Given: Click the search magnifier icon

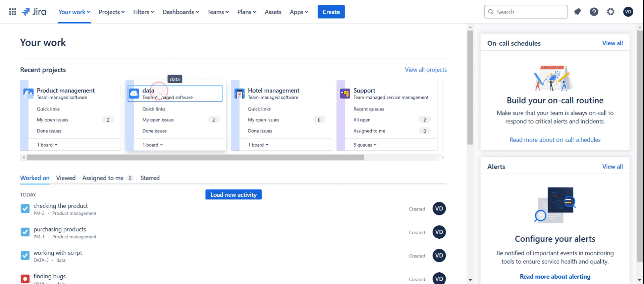Looking at the screenshot, I should pyautogui.click(x=491, y=12).
